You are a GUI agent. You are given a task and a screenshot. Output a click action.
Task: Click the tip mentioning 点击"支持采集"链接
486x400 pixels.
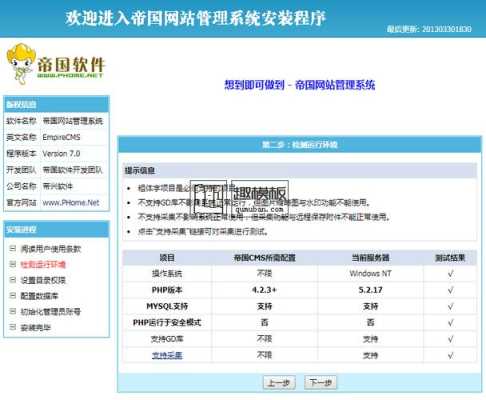(203, 232)
